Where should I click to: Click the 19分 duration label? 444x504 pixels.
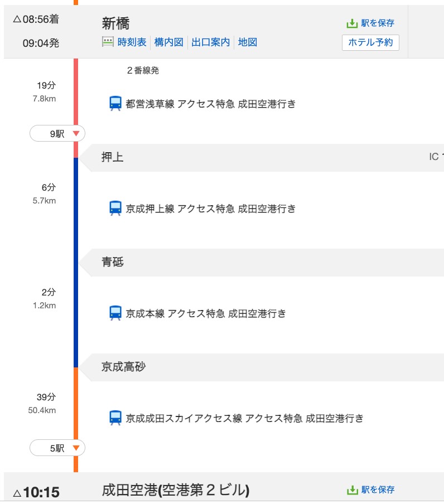click(x=46, y=85)
